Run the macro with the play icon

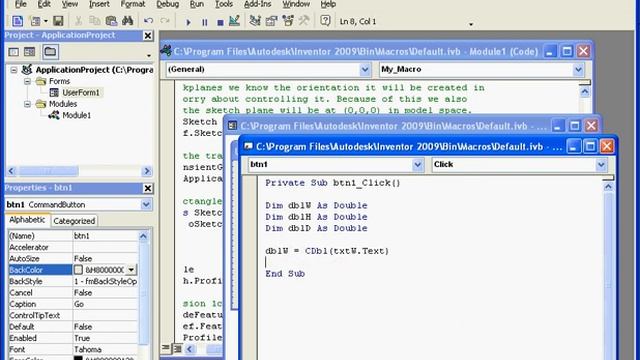point(188,22)
